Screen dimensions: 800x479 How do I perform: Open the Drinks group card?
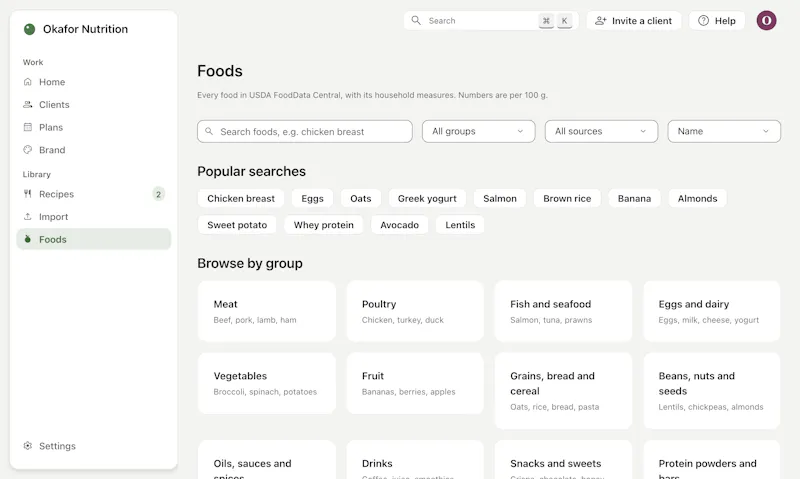(x=415, y=460)
